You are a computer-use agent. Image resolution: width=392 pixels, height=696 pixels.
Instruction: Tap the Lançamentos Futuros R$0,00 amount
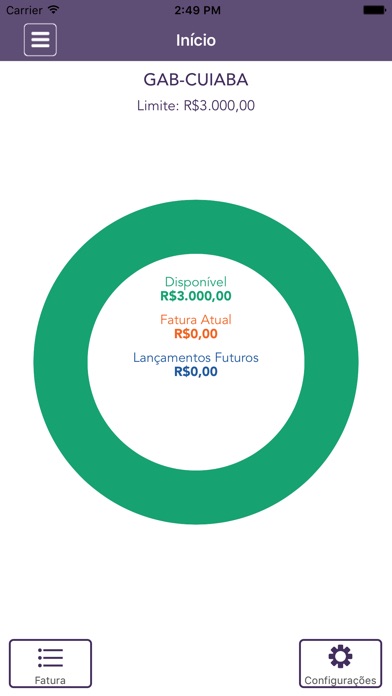tap(196, 372)
